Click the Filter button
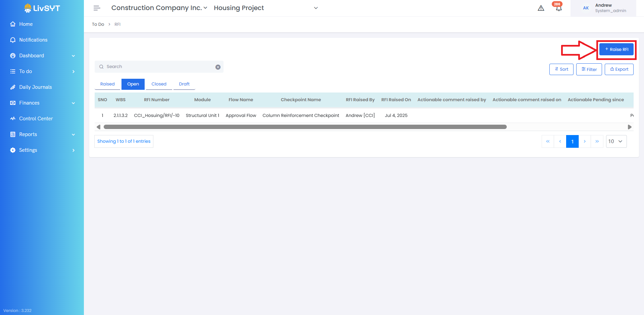644x315 pixels. [589, 69]
